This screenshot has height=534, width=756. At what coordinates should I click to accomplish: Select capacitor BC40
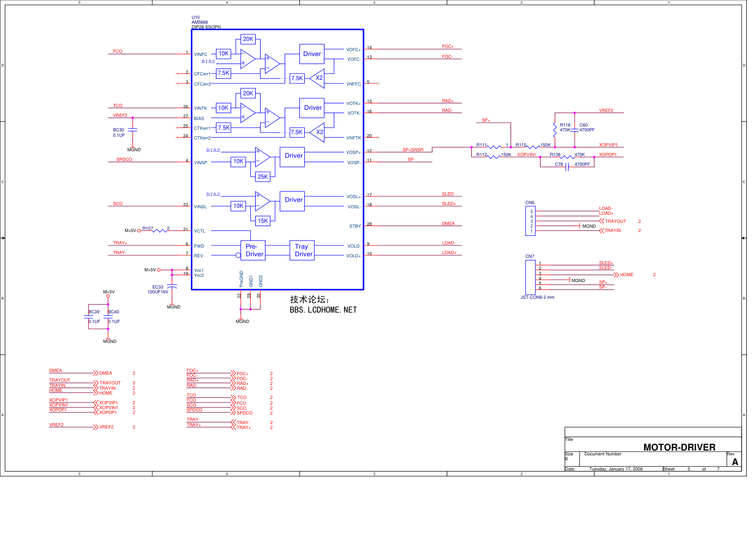pos(108,317)
